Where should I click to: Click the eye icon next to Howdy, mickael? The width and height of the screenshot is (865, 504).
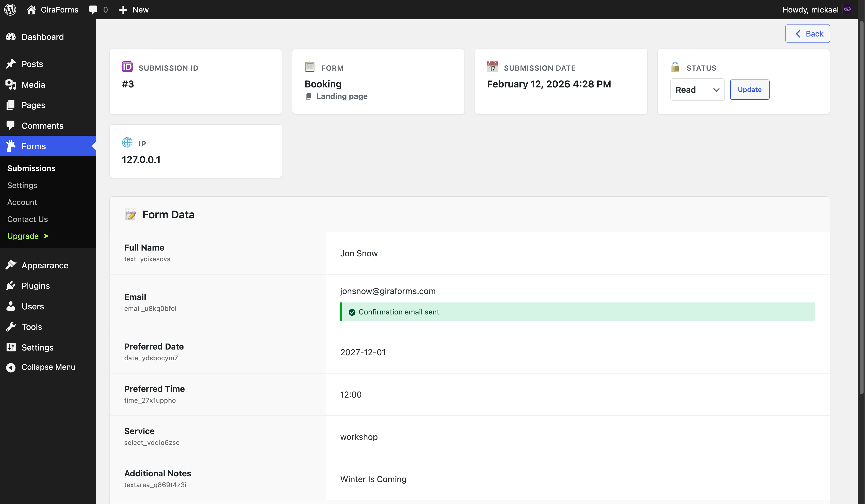847,9
